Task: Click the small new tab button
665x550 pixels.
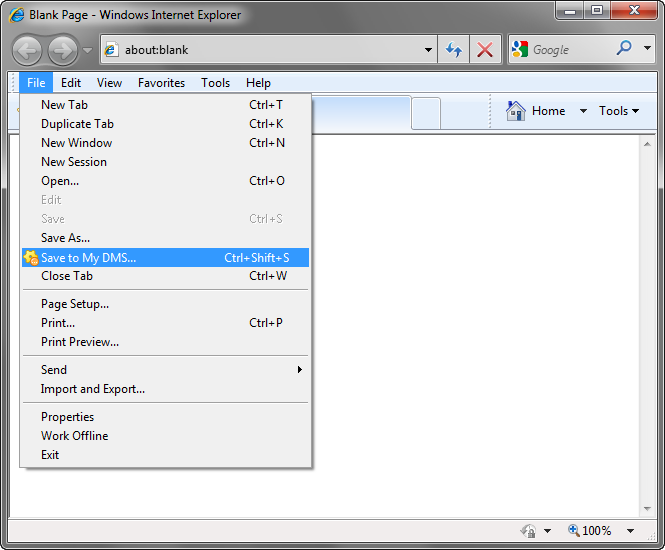Action: [x=426, y=113]
